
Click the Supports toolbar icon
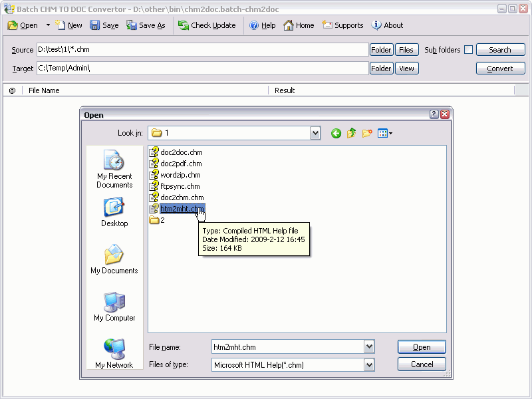pos(327,25)
